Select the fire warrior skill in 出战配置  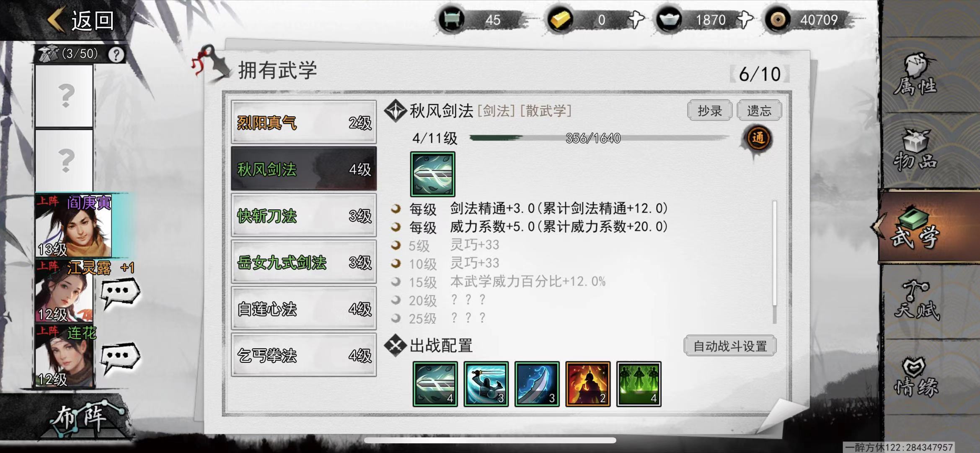[x=587, y=384]
